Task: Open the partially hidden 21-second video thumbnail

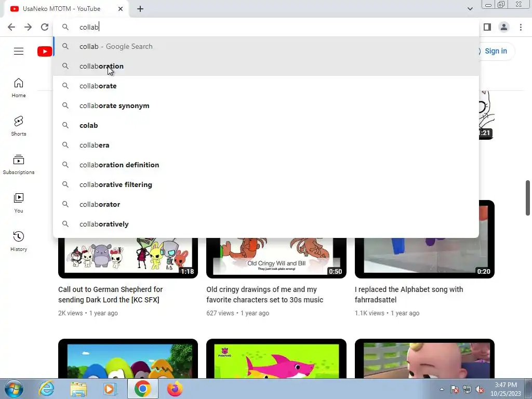Action: (x=486, y=115)
